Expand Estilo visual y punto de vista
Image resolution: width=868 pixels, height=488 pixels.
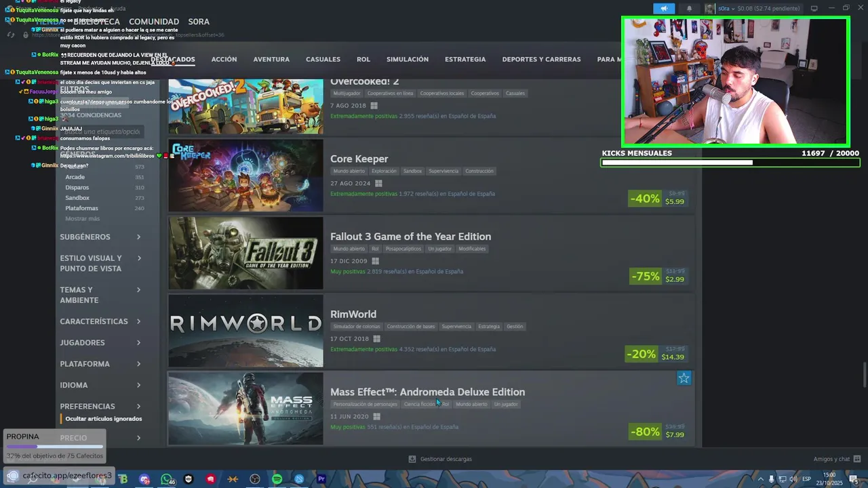pyautogui.click(x=100, y=264)
